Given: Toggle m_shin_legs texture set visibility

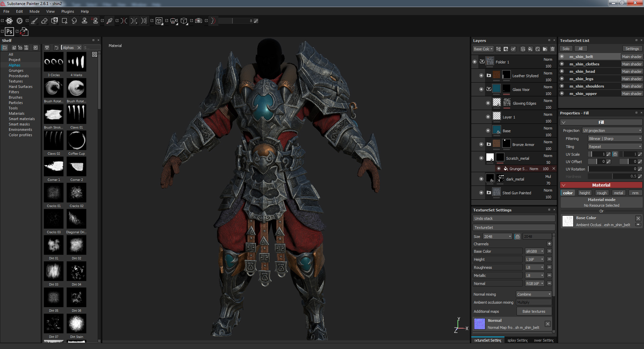Looking at the screenshot, I should 562,79.
